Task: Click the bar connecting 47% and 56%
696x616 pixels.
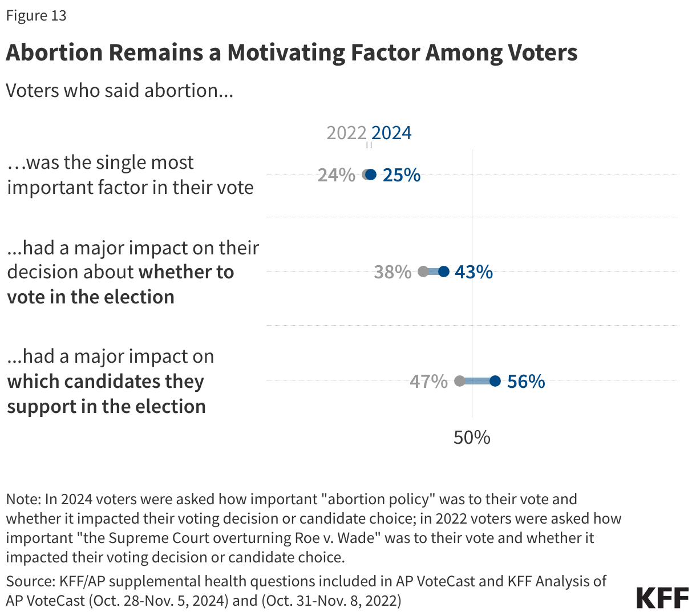Action: pos(478,381)
